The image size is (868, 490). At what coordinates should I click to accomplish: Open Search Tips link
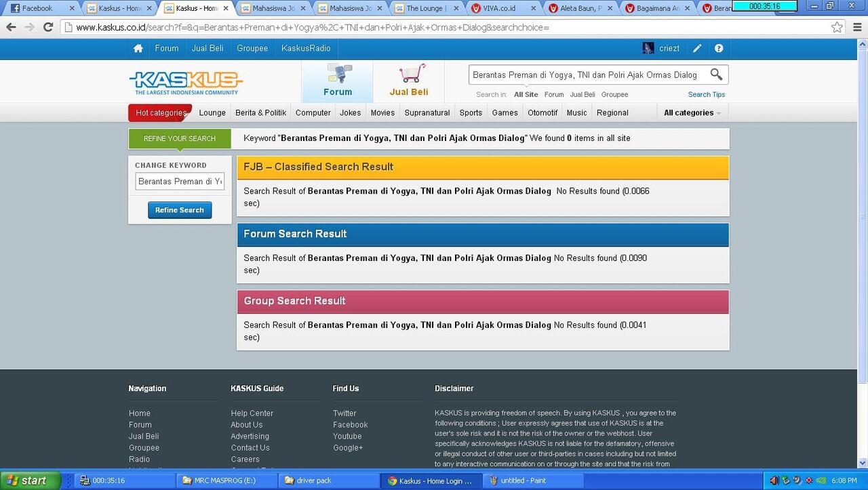[x=707, y=95]
